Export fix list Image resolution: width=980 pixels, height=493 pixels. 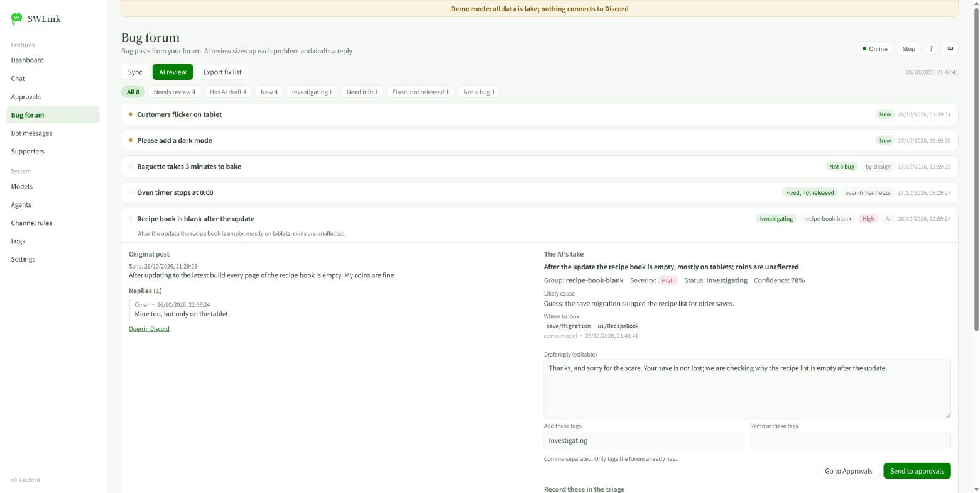pos(222,72)
